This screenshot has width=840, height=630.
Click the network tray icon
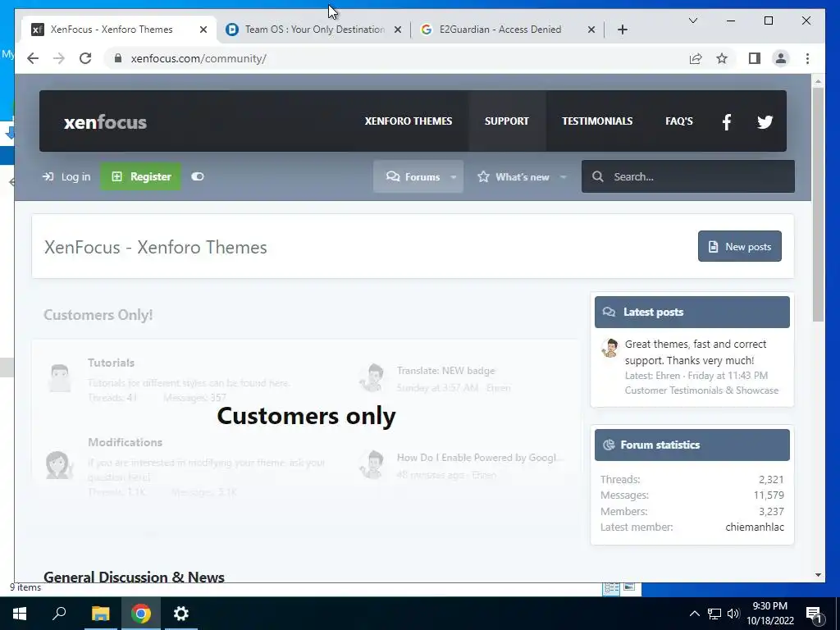[714, 614]
